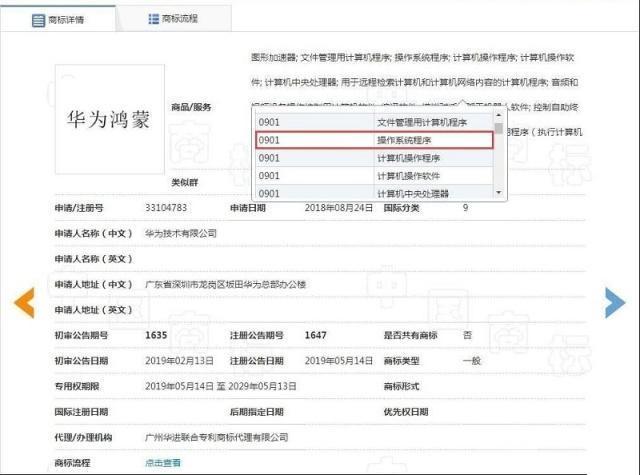The width and height of the screenshot is (640, 475).
Task: Click preliminary announcement date 2019年02月13日
Action: click(180, 361)
